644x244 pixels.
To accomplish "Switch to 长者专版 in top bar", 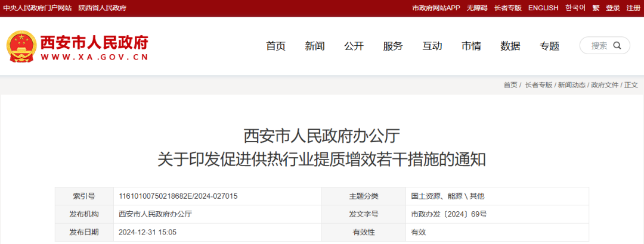I will [x=507, y=8].
